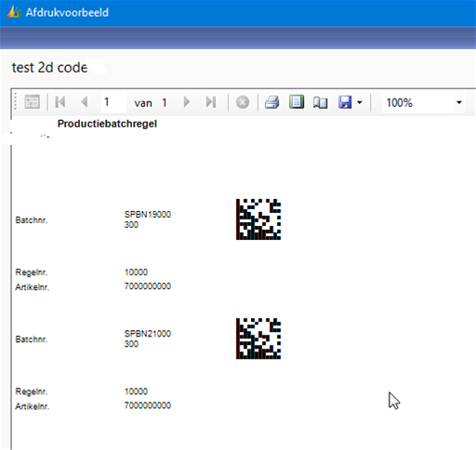This screenshot has width=476, height=450.
Task: Click the first Data Matrix barcode
Action: (x=258, y=219)
